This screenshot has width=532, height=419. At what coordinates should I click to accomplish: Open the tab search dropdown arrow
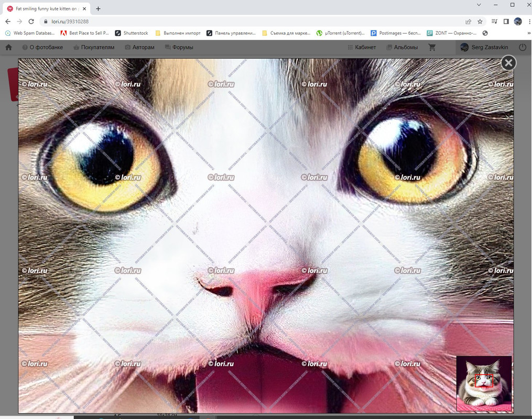pyautogui.click(x=479, y=5)
